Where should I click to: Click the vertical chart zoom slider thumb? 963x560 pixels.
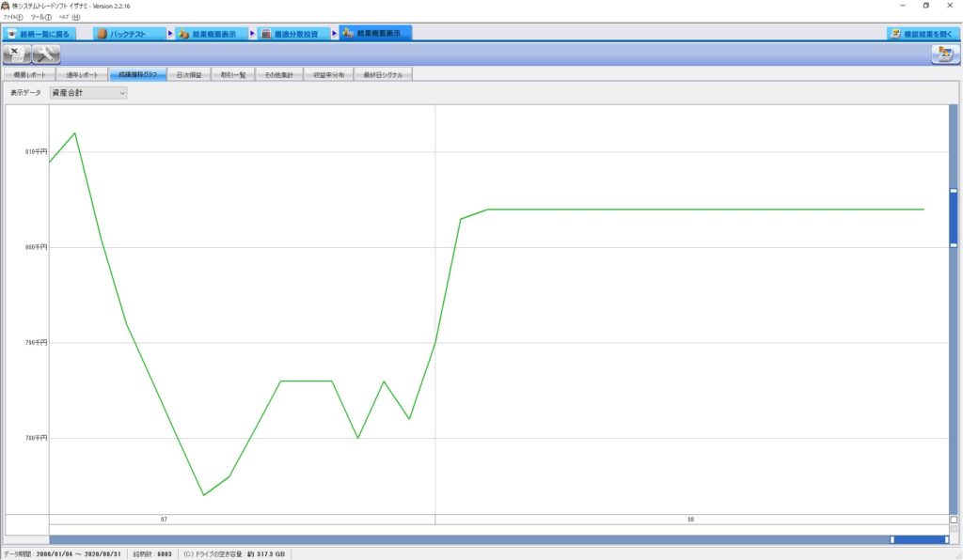click(953, 218)
